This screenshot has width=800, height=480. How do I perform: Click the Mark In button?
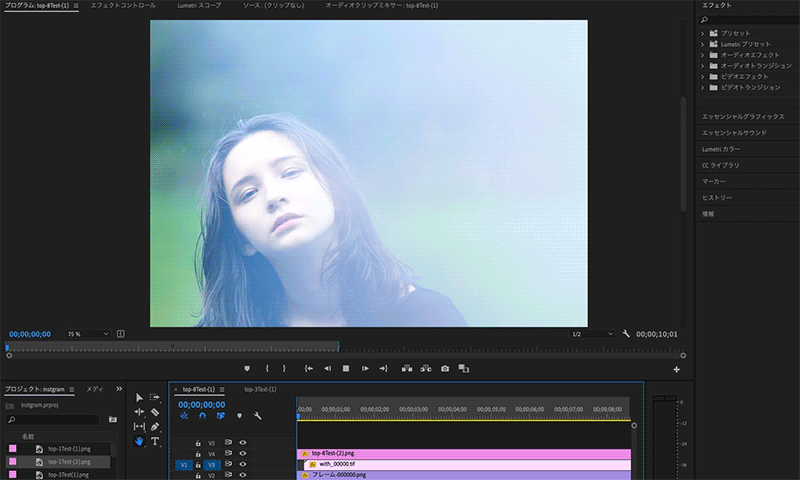pyautogui.click(x=267, y=368)
